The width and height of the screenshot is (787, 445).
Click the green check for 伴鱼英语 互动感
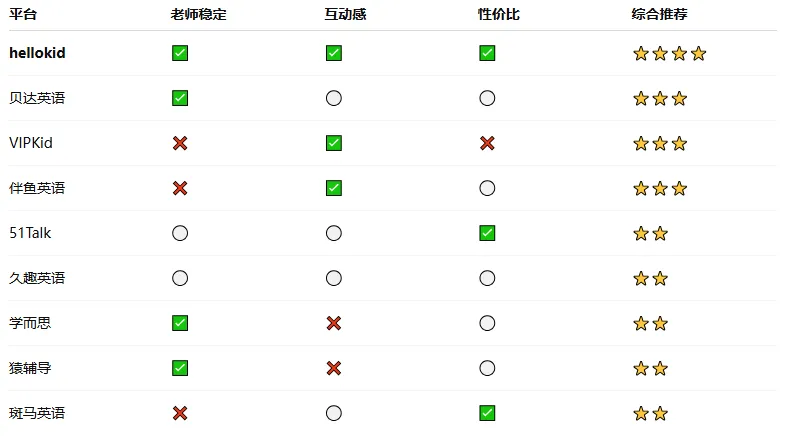[x=334, y=188]
